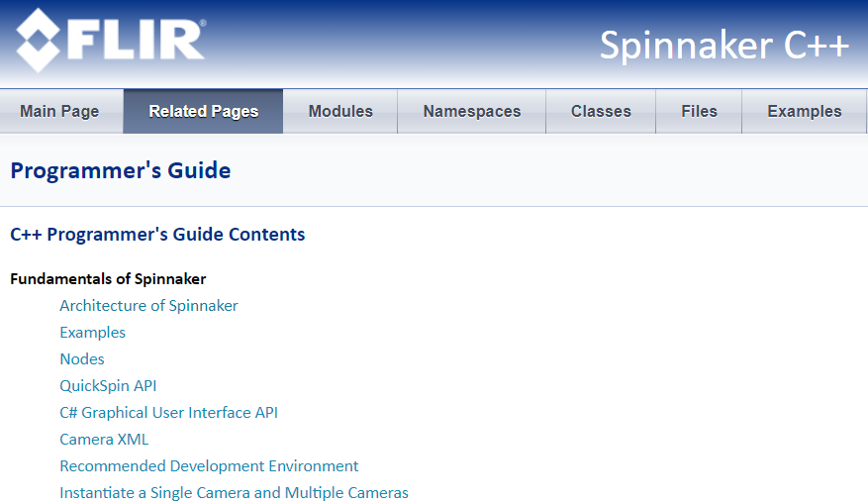Open the Namespaces tab
Viewport: 868px width, 504px height.
tap(472, 111)
